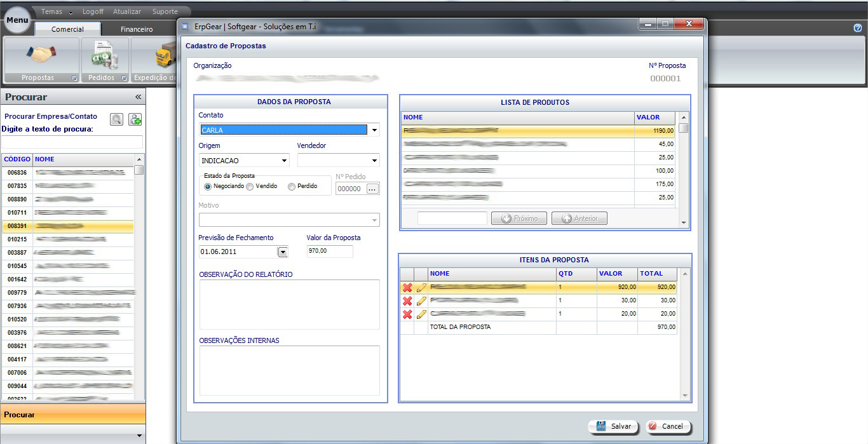Switch to the Financeiro tab
This screenshot has width=868, height=444.
click(137, 29)
